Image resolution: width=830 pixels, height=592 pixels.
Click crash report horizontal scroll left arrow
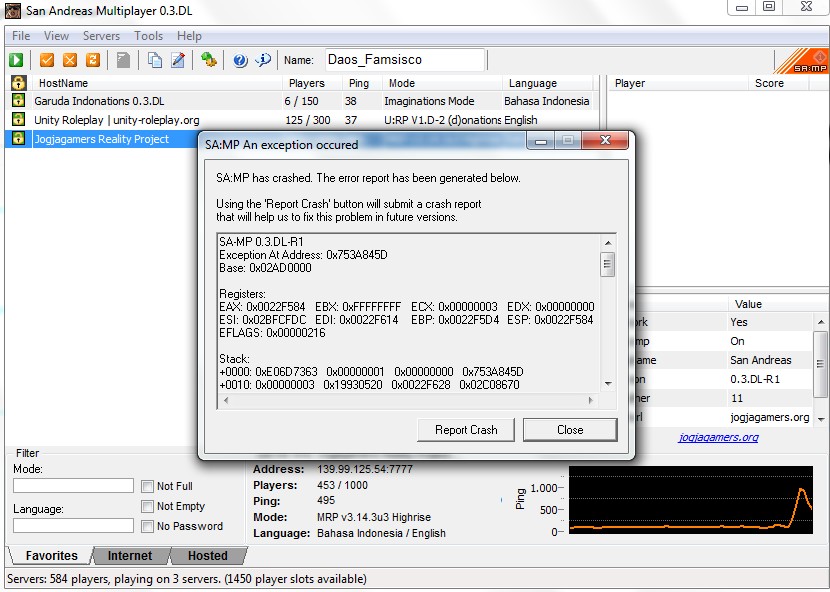click(226, 400)
